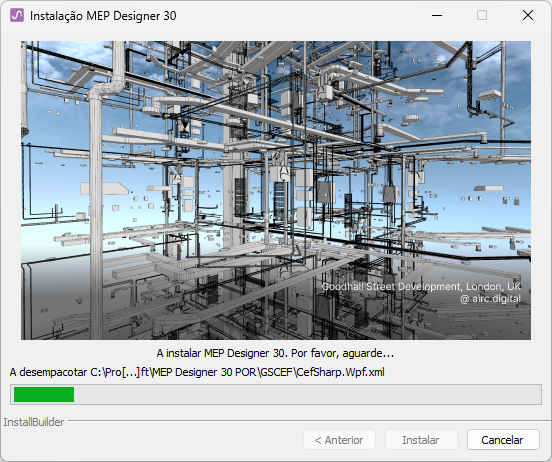Cancel the installation with Cancelar button
This screenshot has height=462, width=552.
click(503, 440)
